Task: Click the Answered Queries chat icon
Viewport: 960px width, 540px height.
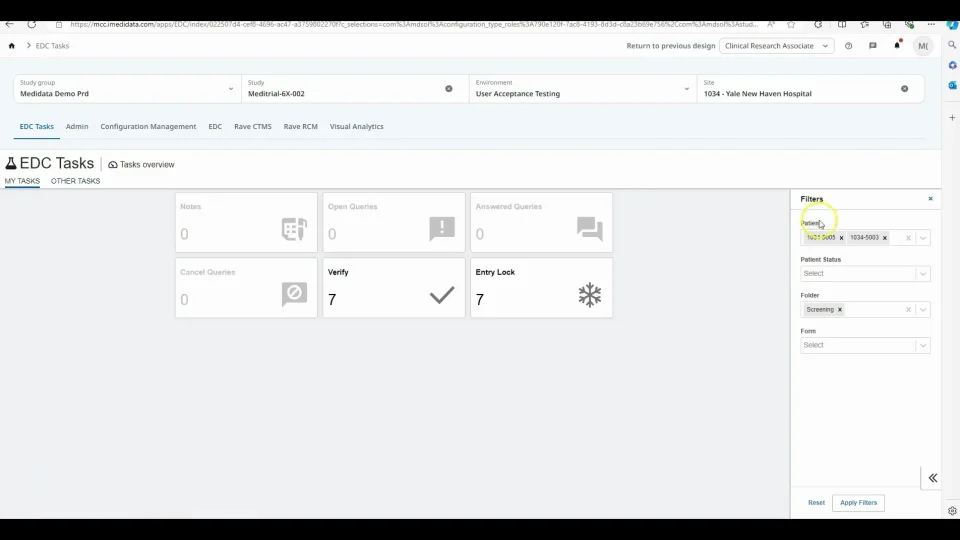Action: coord(590,228)
